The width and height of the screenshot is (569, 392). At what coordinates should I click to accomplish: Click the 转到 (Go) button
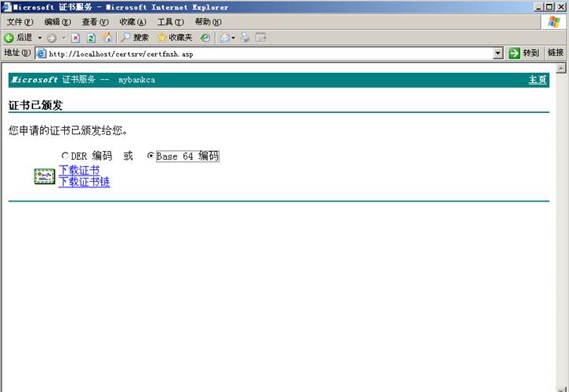pyautogui.click(x=524, y=54)
